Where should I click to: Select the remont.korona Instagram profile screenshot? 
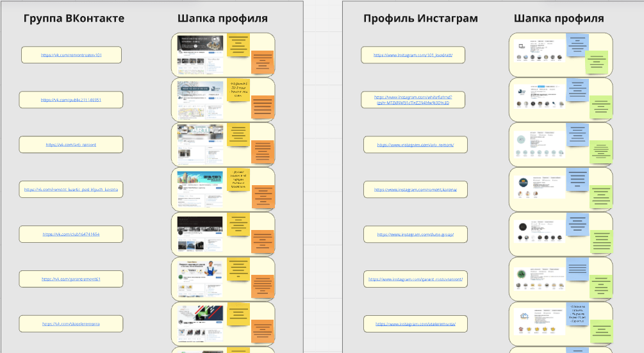coord(540,187)
